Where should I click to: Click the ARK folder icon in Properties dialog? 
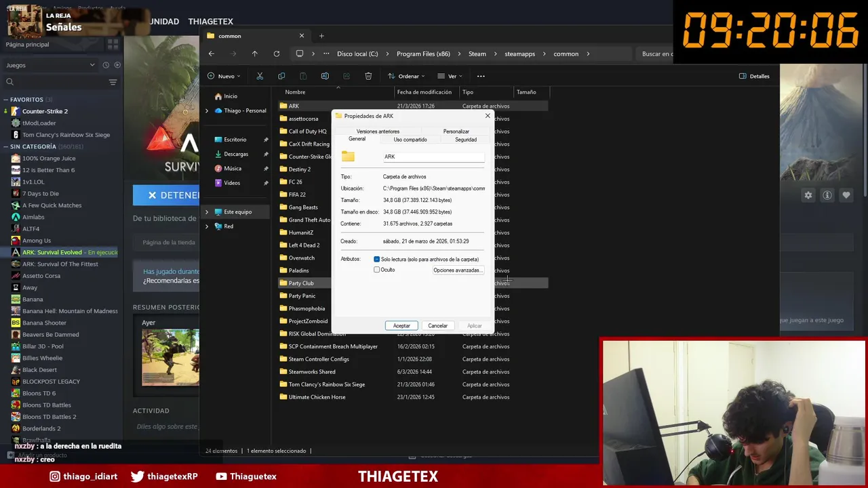(348, 157)
